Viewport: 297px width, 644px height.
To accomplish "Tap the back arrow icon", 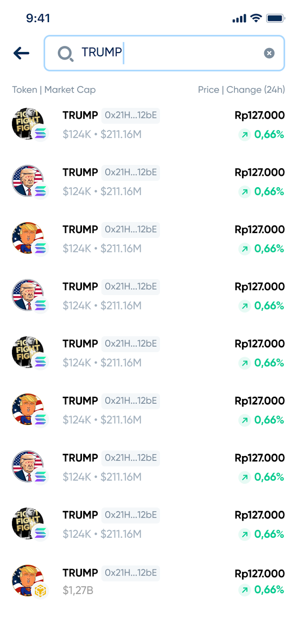I will [21, 53].
